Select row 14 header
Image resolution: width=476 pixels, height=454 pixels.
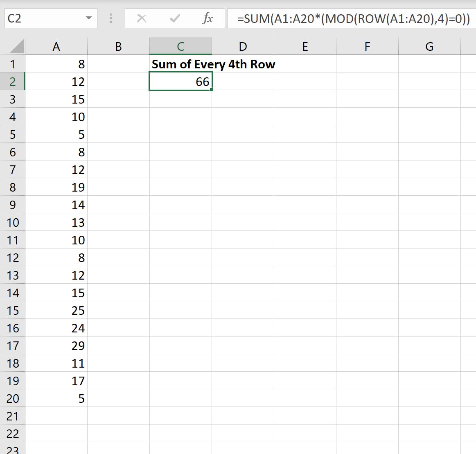point(12,293)
